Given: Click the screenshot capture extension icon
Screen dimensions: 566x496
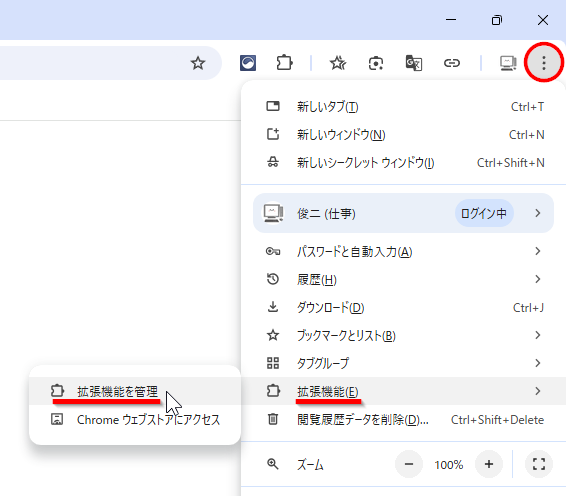Looking at the screenshot, I should (x=376, y=64).
